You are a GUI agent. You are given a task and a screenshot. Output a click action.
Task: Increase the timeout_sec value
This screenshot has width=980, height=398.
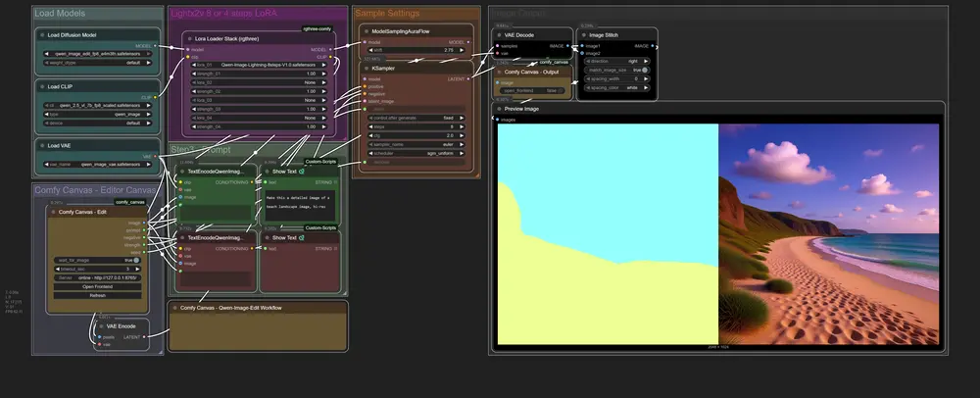[137, 269]
